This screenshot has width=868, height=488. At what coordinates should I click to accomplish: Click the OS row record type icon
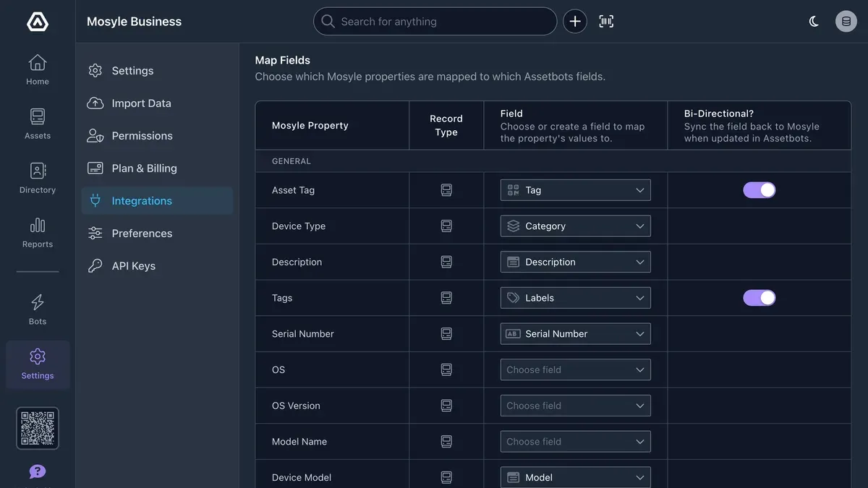[x=446, y=369]
